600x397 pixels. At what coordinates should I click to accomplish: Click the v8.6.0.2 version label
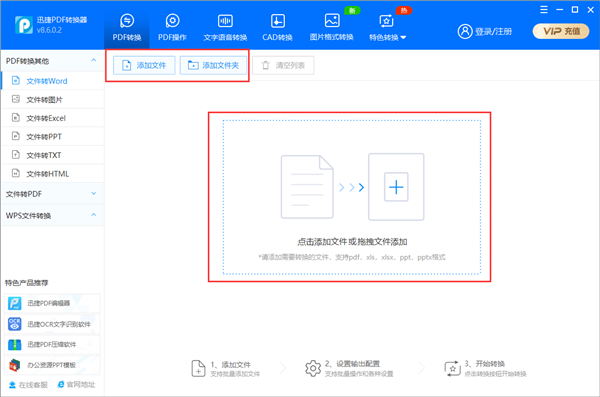click(49, 30)
